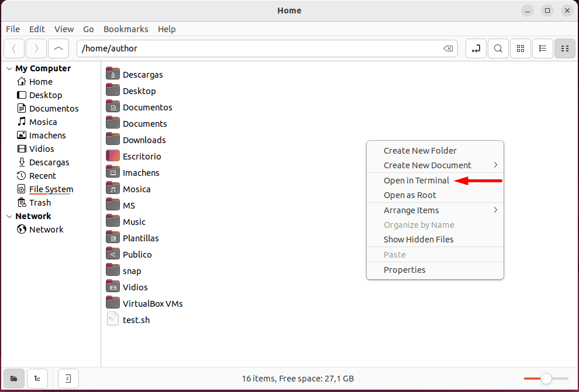Screen dimensions: 579x392
Task: Open the search magnifier tool
Action: tap(498, 48)
